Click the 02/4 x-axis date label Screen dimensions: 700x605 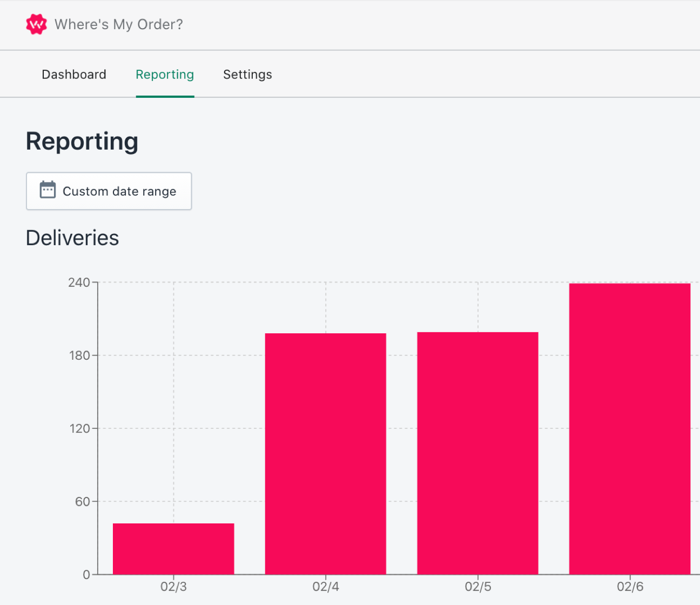[x=326, y=587]
